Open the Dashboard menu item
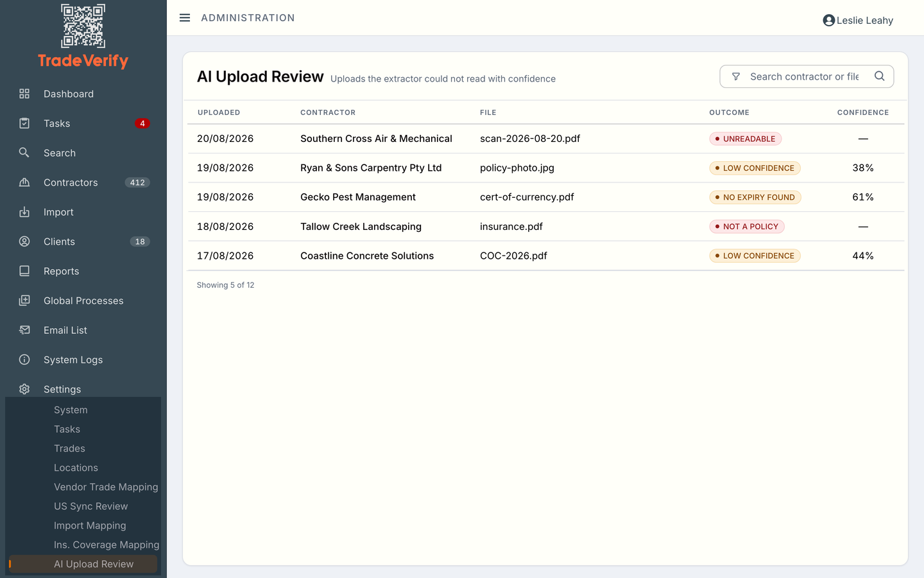This screenshot has height=578, width=924. pyautogui.click(x=69, y=94)
